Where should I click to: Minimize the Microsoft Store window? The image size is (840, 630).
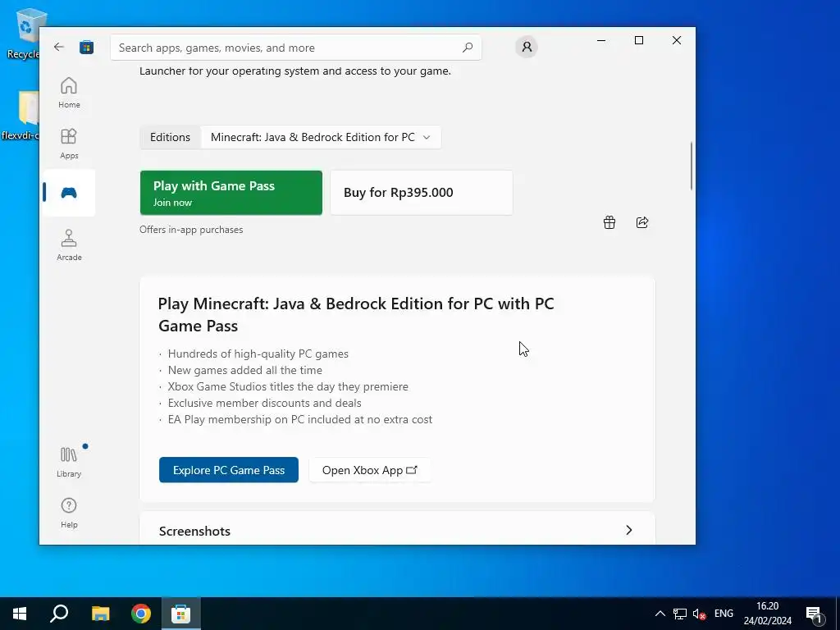click(x=601, y=40)
